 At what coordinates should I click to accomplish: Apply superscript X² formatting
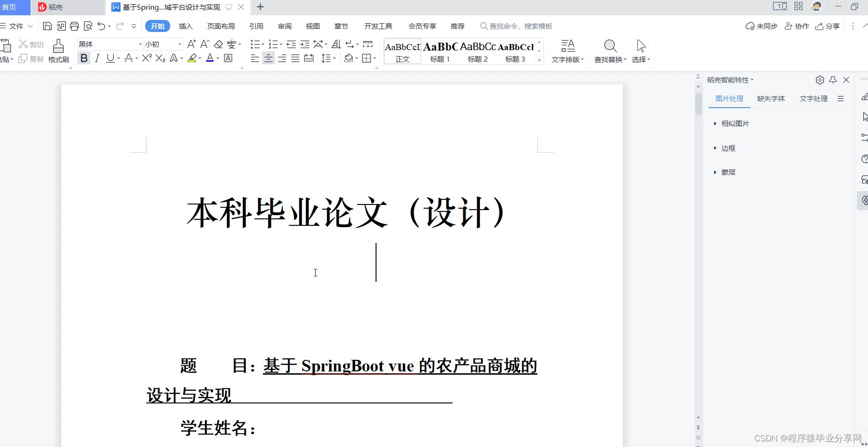pyautogui.click(x=147, y=58)
